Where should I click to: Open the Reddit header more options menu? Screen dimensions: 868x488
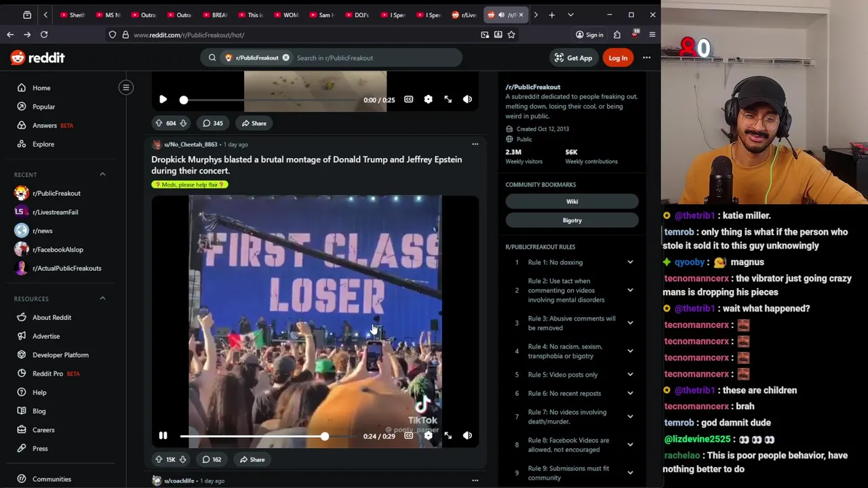(x=646, y=58)
